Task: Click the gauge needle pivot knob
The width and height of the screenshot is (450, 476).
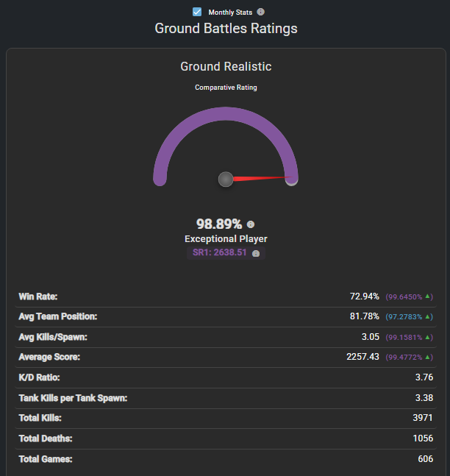Action: [x=226, y=179]
